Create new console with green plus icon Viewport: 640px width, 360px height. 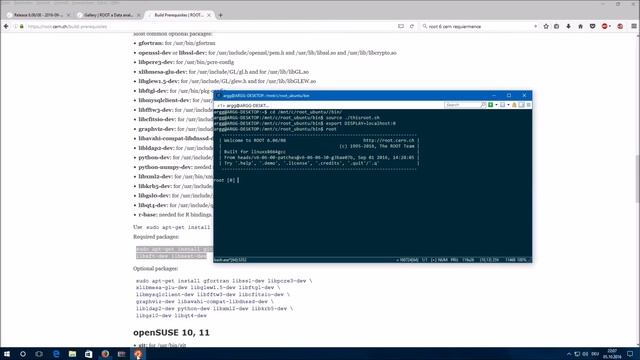tap(491, 105)
